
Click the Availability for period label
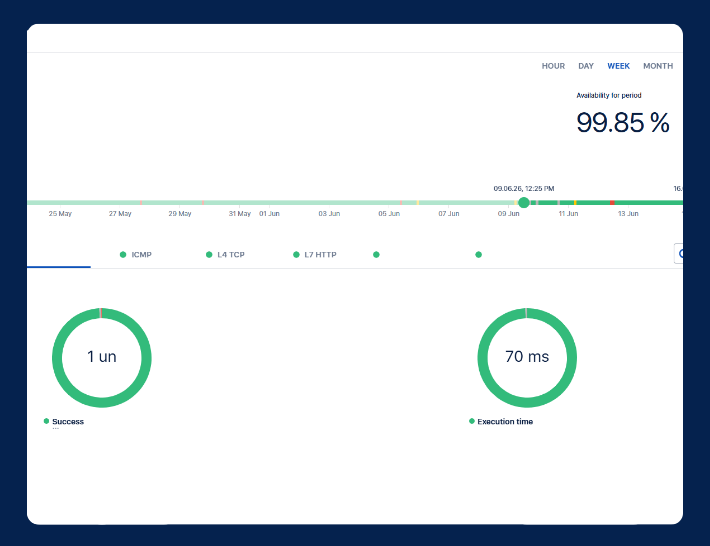[x=609, y=96]
